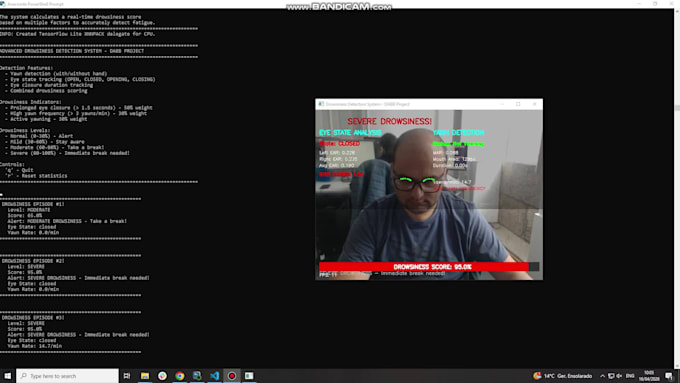Click the ADVANCED DROWSINESS DETECTION SYSTEM heading line
This screenshot has height=383, width=680.
[72, 51]
